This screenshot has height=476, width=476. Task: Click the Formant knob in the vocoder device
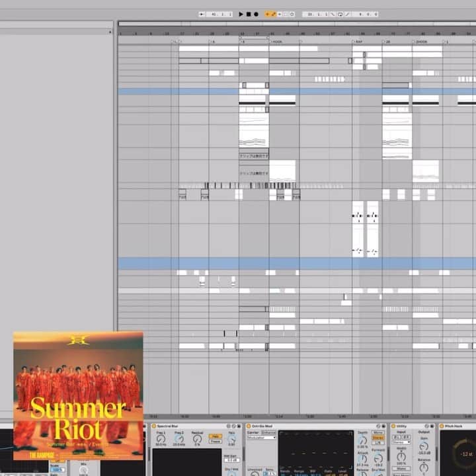coord(378,459)
